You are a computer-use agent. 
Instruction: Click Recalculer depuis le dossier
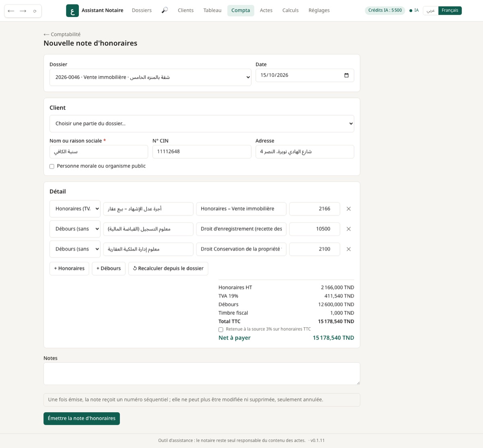tap(168, 268)
